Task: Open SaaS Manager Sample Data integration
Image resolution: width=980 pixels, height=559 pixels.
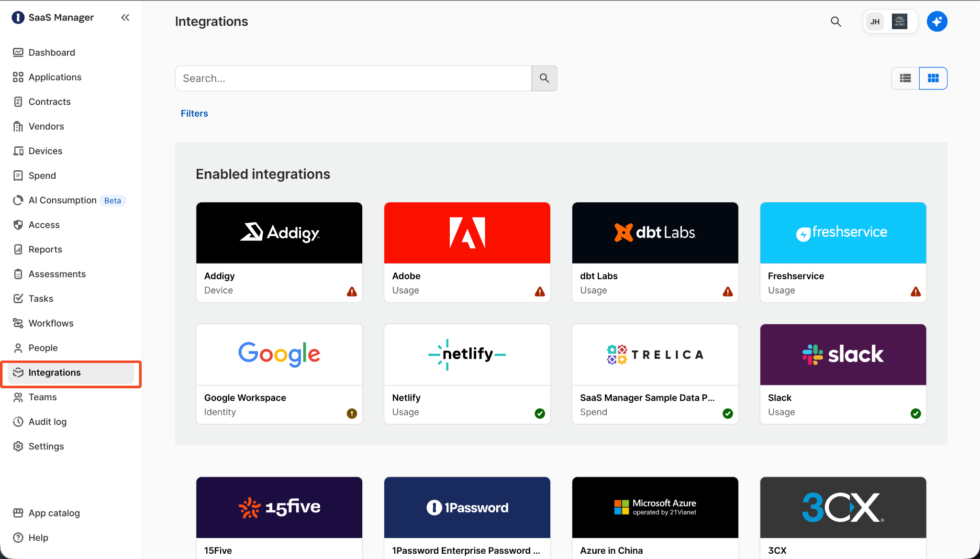Action: (x=655, y=374)
